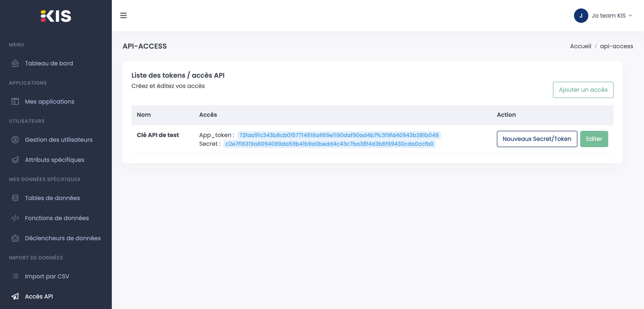Click Ajouter un accès button
The width and height of the screenshot is (644, 309).
point(583,90)
